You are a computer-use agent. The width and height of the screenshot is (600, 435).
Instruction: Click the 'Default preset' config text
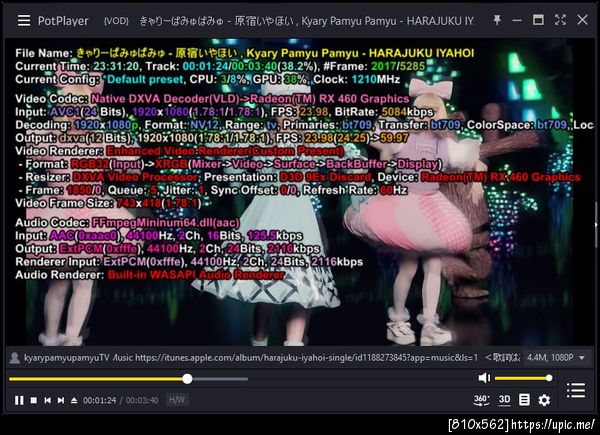(x=145, y=79)
